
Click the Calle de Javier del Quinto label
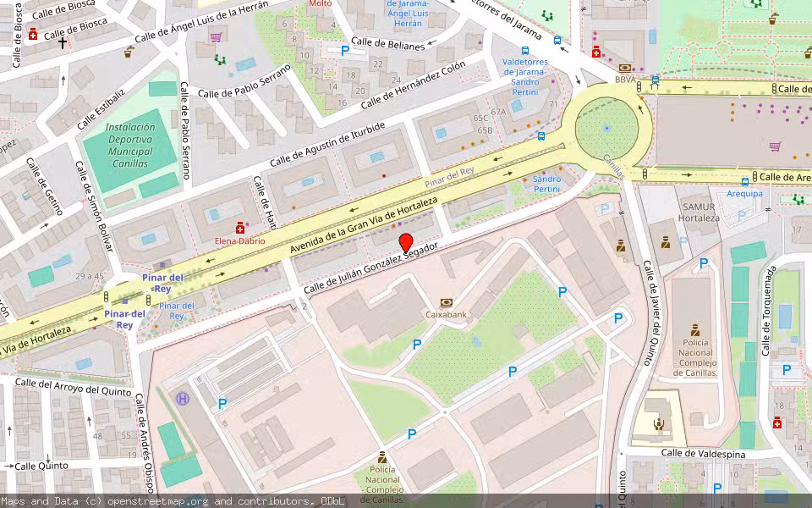[652, 312]
